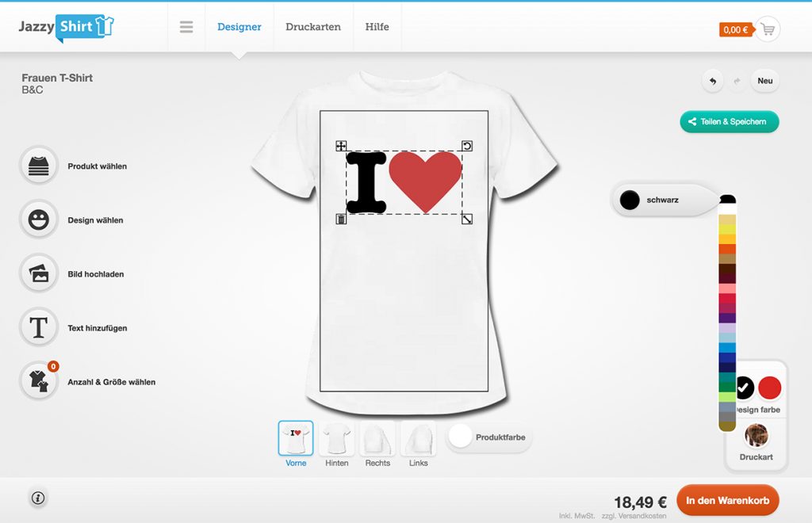Click the trash icon to delete the design
This screenshot has height=523, width=812.
[341, 220]
